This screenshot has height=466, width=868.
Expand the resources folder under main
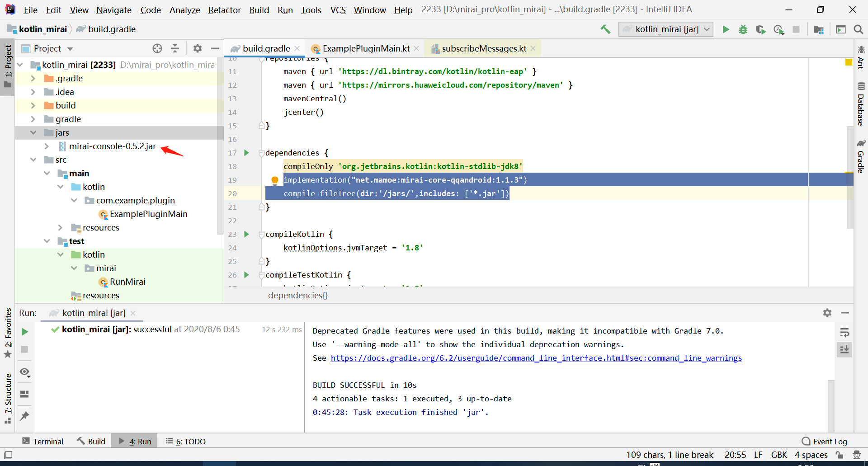pyautogui.click(x=60, y=227)
